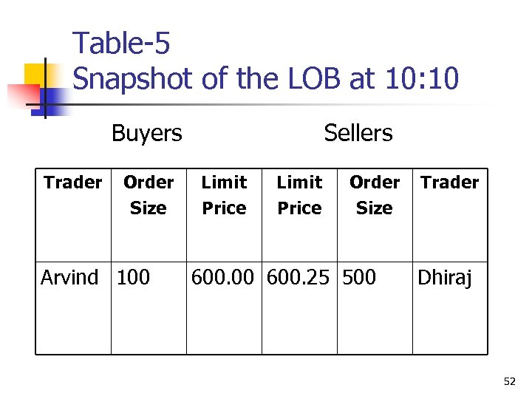The width and height of the screenshot is (532, 399).
Task: Click the Limit Price header above 600.25
Action: [x=299, y=195]
